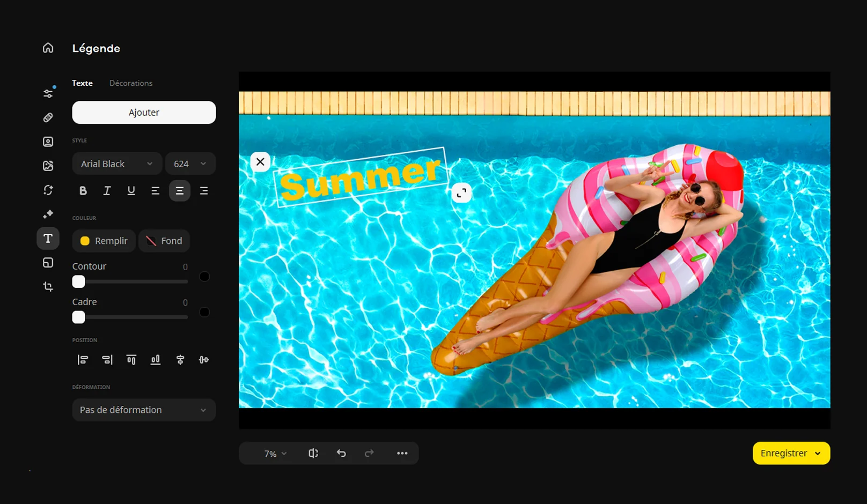Viewport: 867px width, 504px height.
Task: Redo the last undone action
Action: (369, 454)
